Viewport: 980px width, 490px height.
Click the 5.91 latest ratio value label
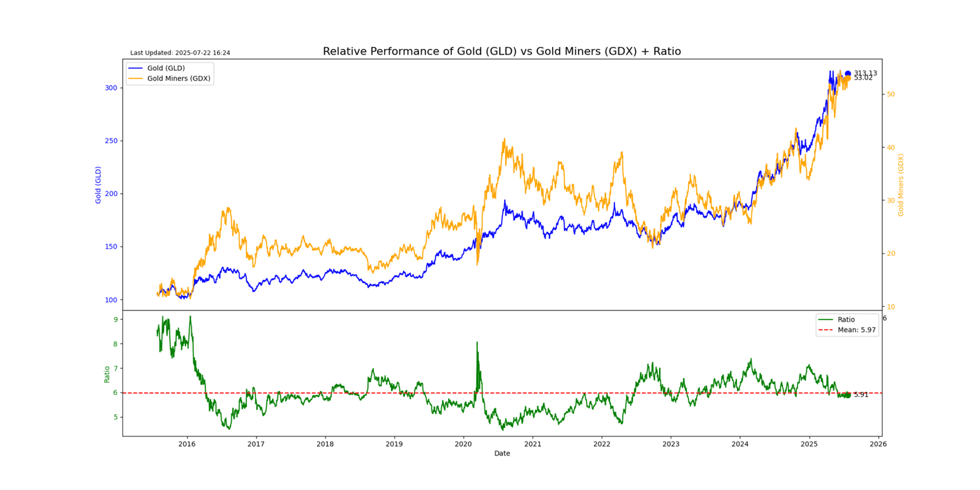(861, 395)
